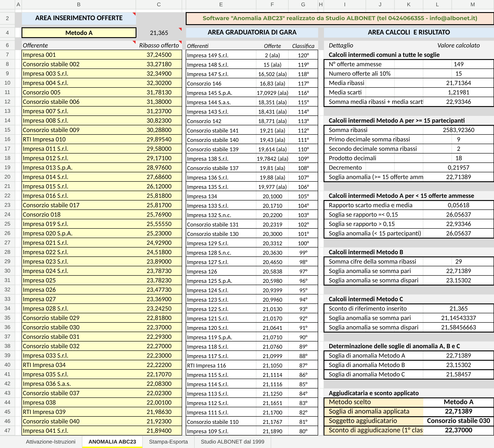Select column M header
The image size is (494, 448).
point(473,4)
